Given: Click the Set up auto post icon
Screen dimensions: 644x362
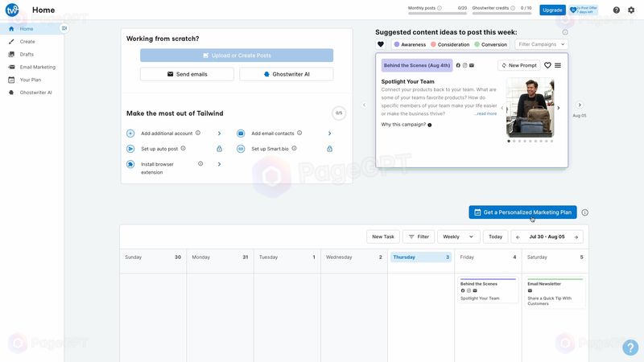Looking at the screenshot, I should click(x=130, y=149).
